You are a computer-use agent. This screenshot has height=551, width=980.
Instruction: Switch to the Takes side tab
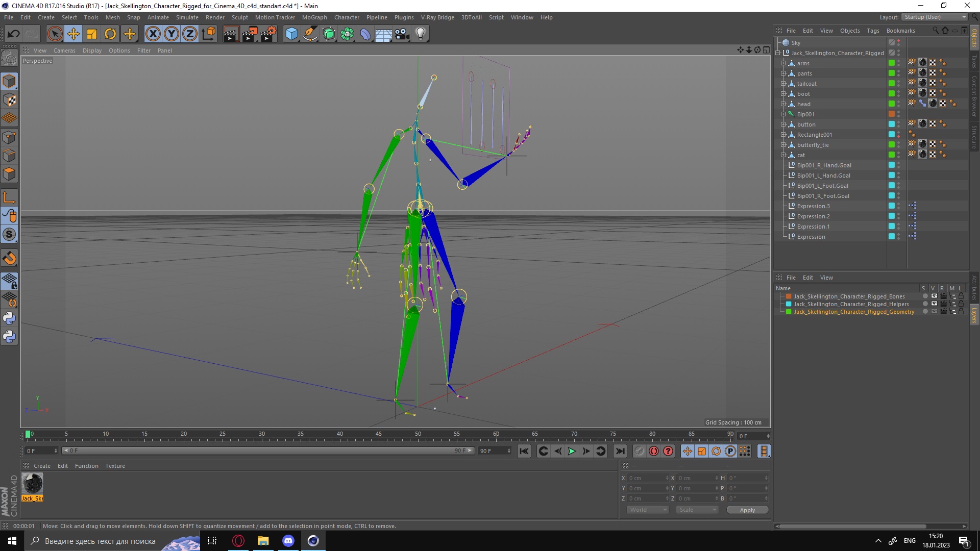(974, 62)
